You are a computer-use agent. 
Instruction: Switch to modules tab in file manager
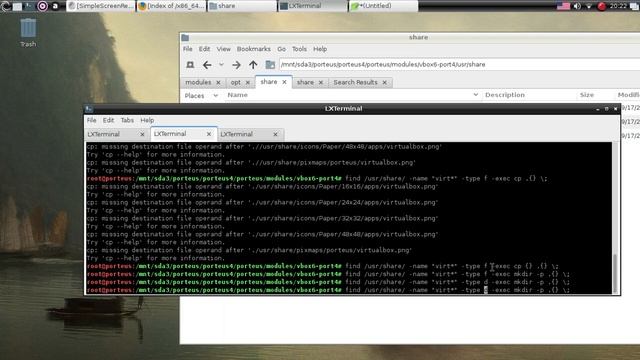coord(198,82)
